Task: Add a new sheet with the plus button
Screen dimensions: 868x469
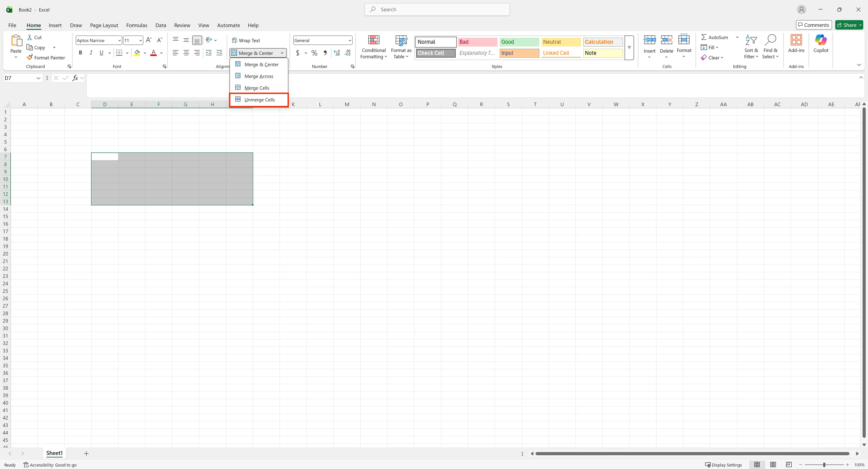Action: click(x=86, y=453)
